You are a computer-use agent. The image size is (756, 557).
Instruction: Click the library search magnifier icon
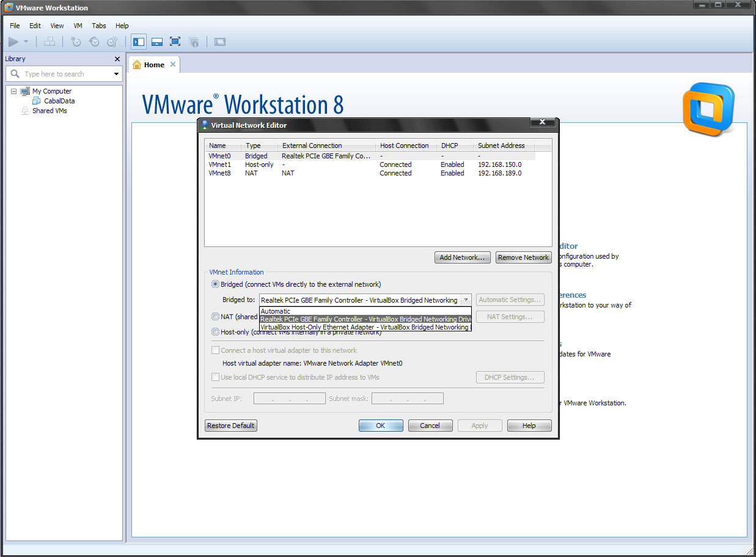pos(15,74)
